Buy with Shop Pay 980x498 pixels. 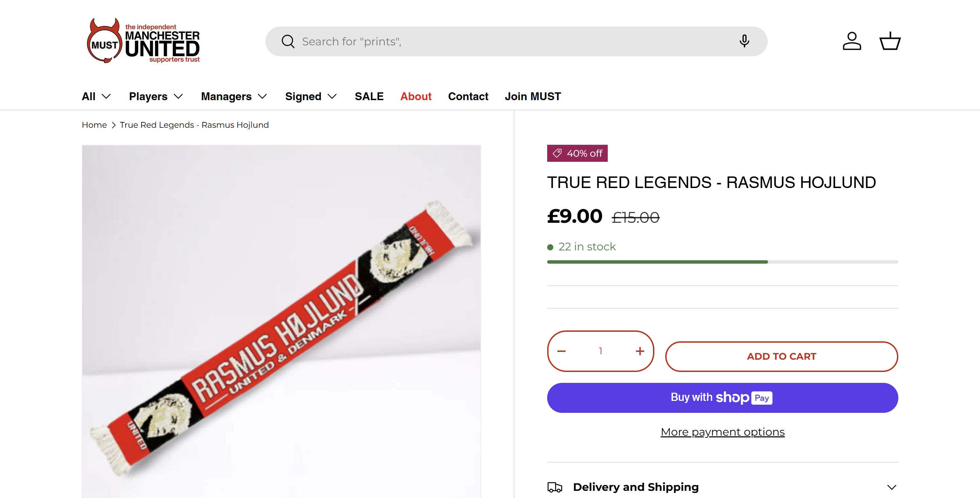tap(722, 398)
